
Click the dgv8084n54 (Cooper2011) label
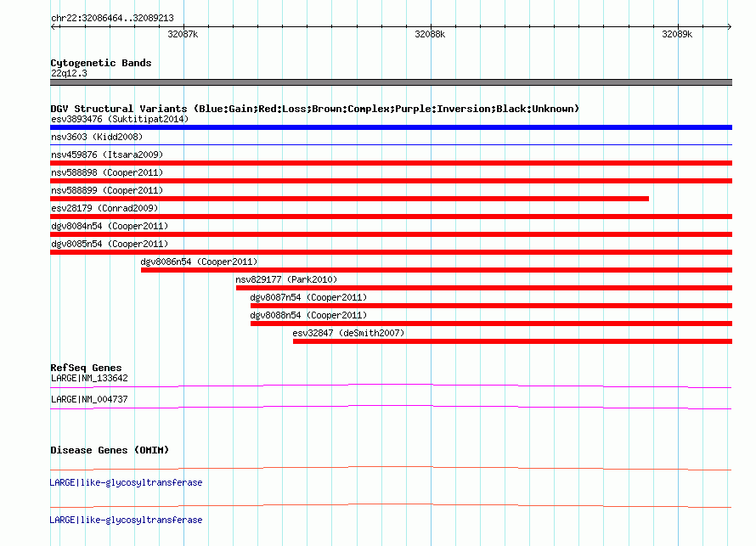tap(110, 226)
